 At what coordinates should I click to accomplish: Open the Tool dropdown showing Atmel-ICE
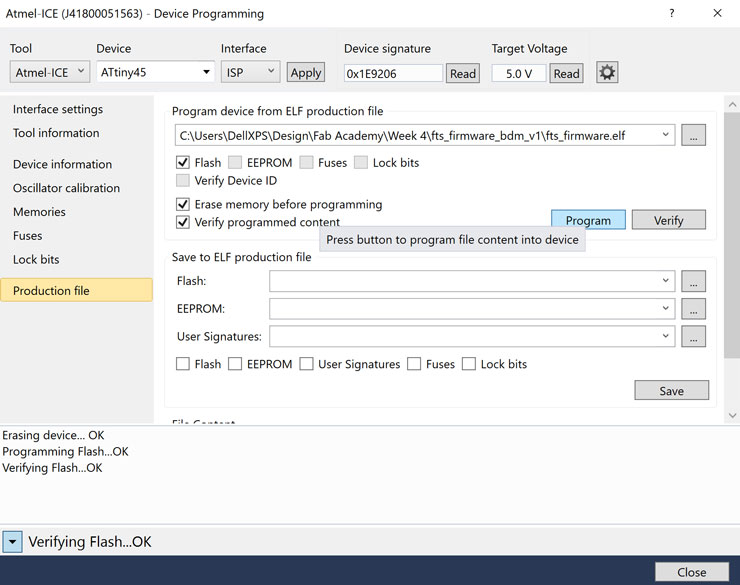pos(50,72)
